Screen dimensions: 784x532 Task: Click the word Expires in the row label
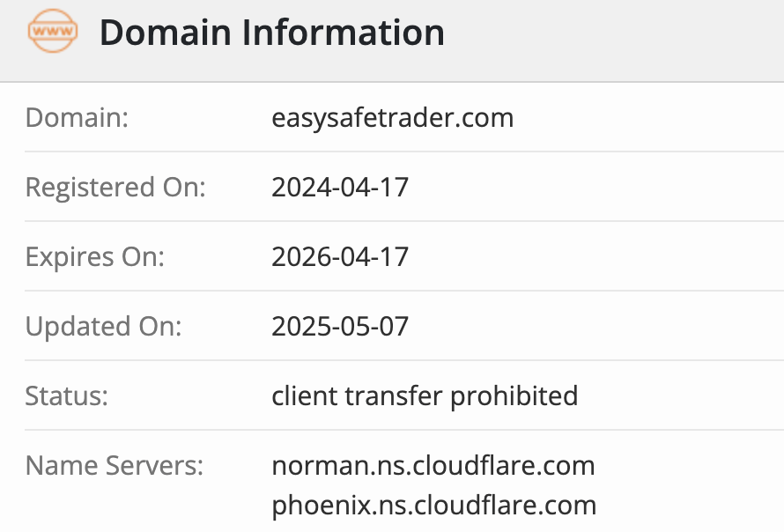point(70,256)
